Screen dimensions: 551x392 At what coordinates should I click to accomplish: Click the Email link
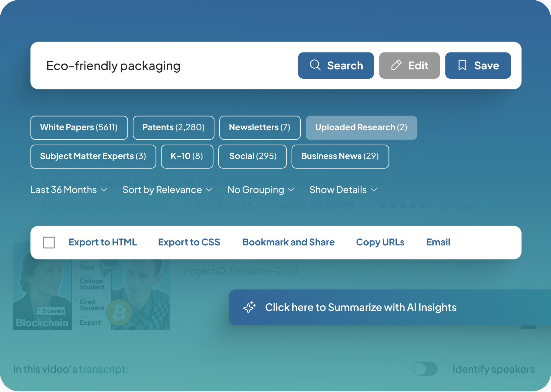438,242
